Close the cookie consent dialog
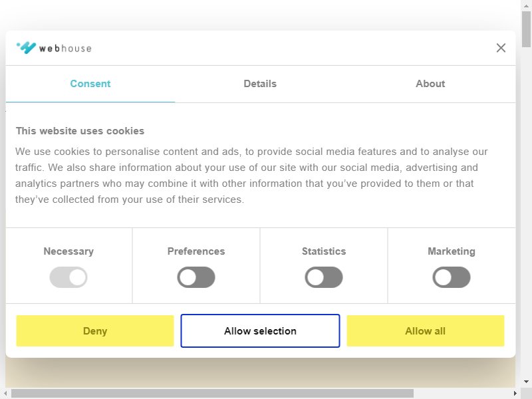Viewport: 532px width, 399px height. pyautogui.click(x=501, y=48)
